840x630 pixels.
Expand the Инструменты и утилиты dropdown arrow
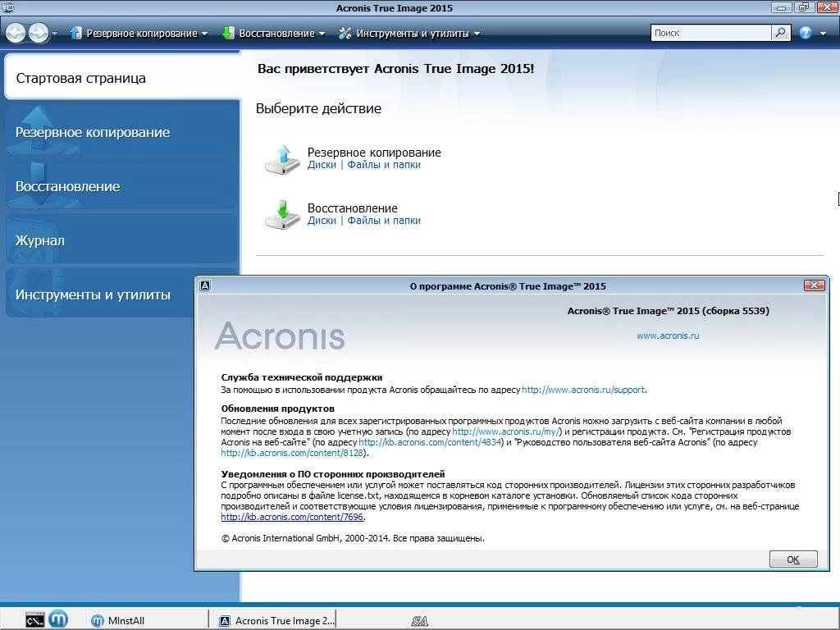click(x=477, y=34)
